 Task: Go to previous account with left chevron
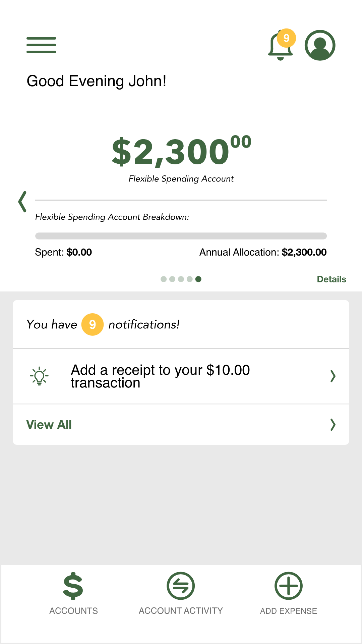coord(22,202)
